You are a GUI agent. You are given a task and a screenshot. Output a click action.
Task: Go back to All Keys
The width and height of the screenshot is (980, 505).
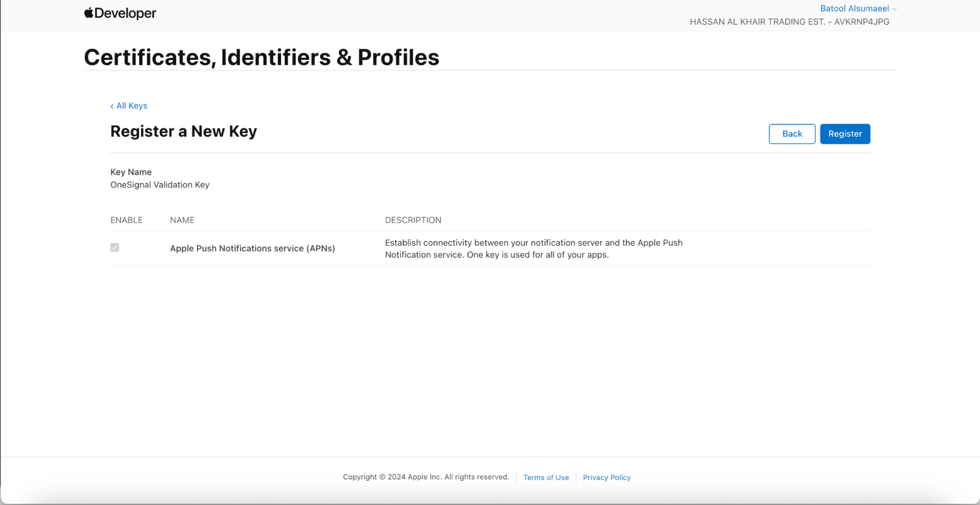pyautogui.click(x=131, y=106)
